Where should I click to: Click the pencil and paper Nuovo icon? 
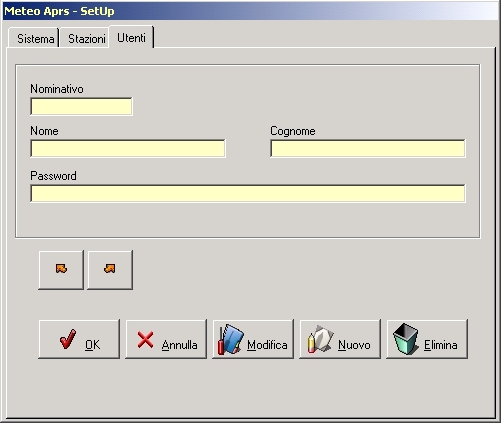coord(320,339)
